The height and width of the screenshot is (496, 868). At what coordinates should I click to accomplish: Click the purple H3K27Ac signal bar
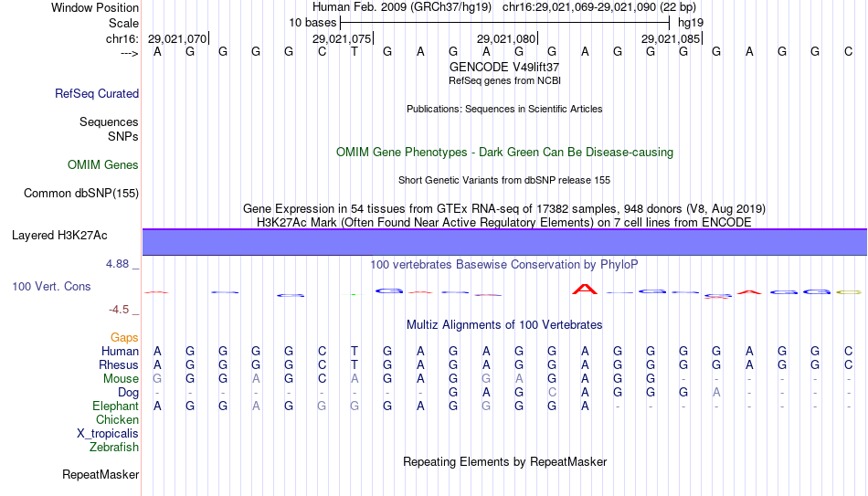coord(504,242)
